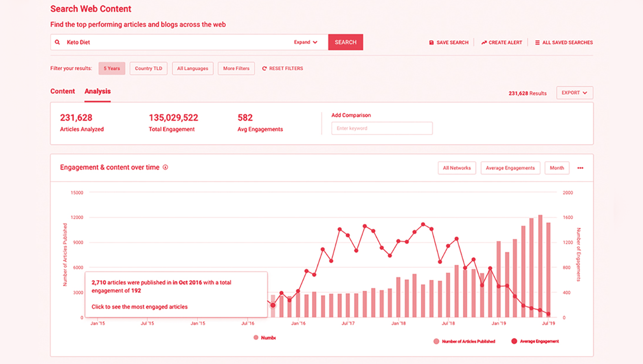This screenshot has width=643, height=364.
Task: Expand the search query options
Action: click(306, 43)
